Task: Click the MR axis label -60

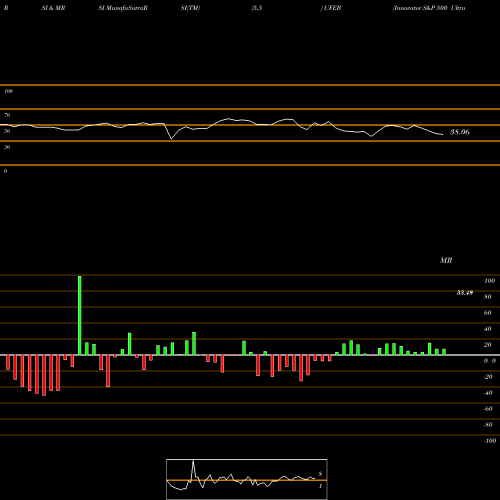Action: pos(488,409)
